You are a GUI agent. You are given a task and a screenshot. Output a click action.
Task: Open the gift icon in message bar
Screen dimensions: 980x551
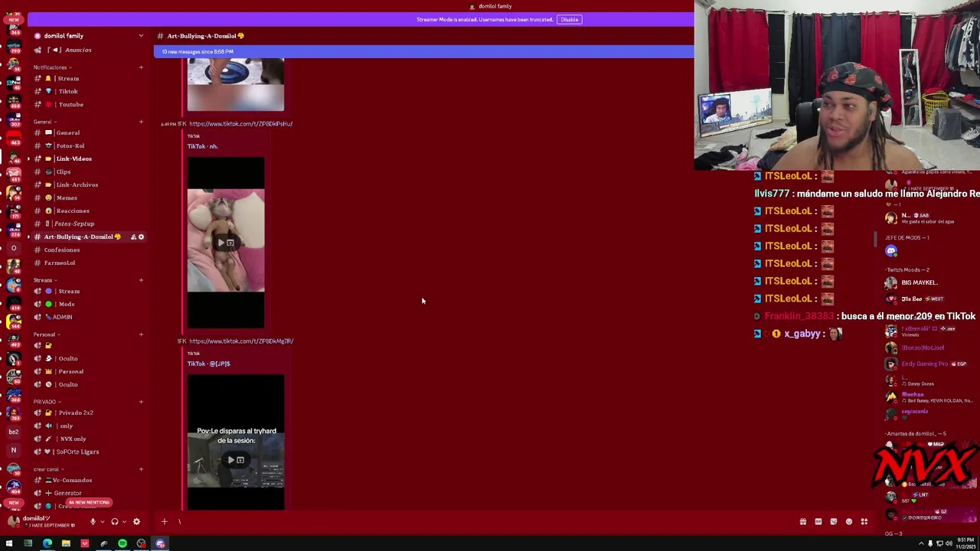(x=802, y=522)
